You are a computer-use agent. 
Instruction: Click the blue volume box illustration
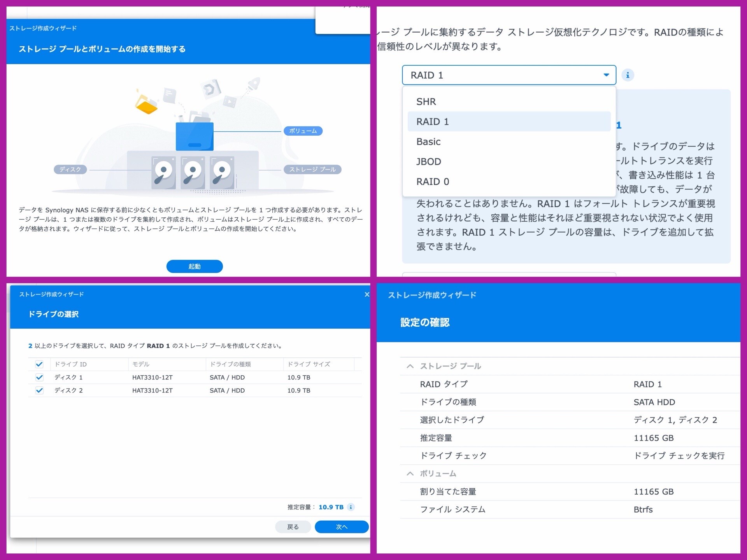click(195, 136)
